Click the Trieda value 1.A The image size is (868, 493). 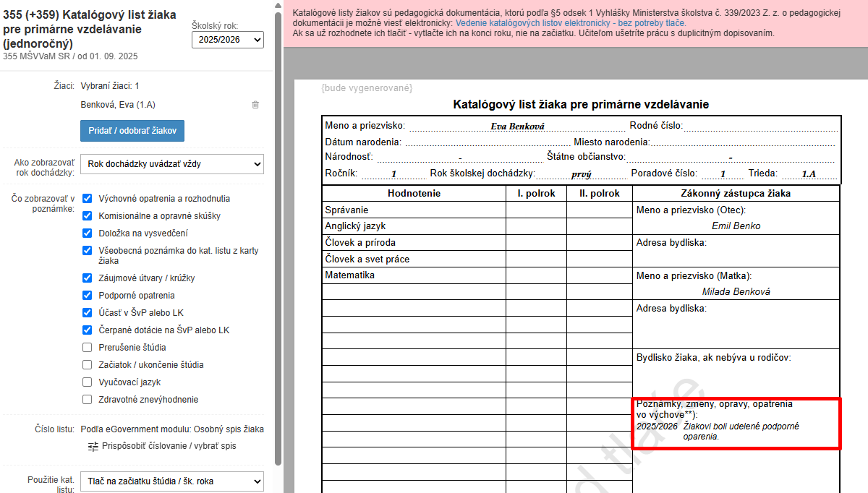809,173
